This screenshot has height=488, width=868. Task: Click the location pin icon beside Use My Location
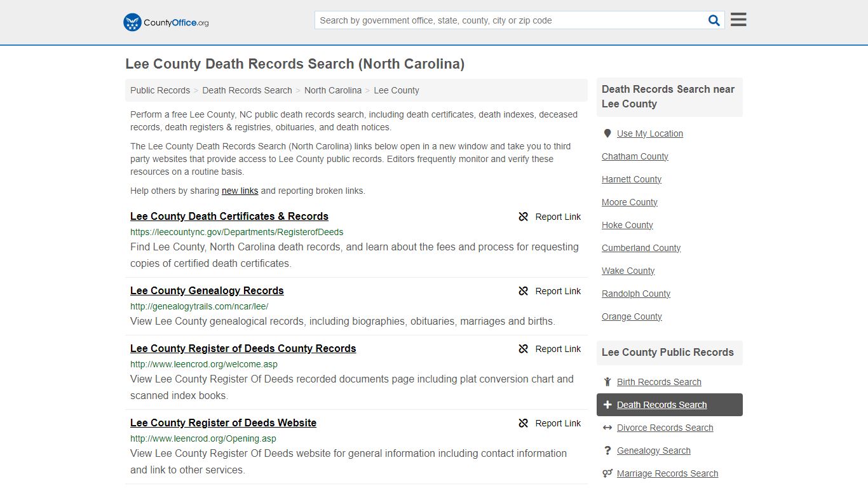[x=607, y=133]
